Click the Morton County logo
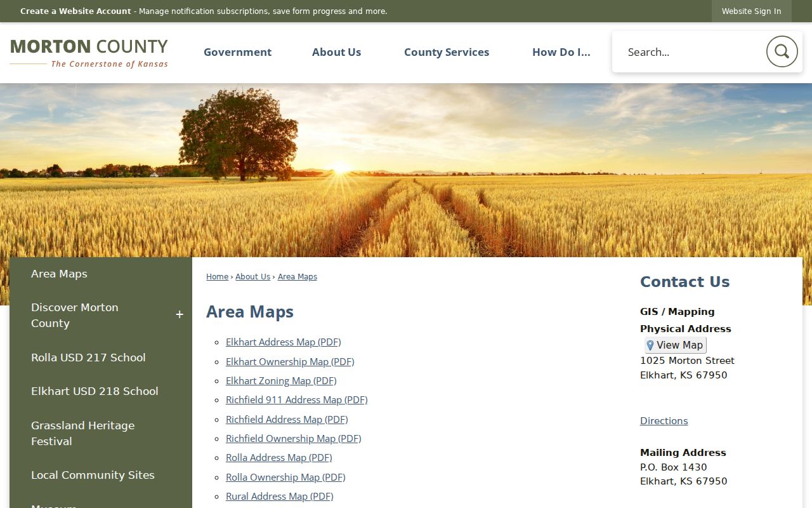 click(89, 53)
